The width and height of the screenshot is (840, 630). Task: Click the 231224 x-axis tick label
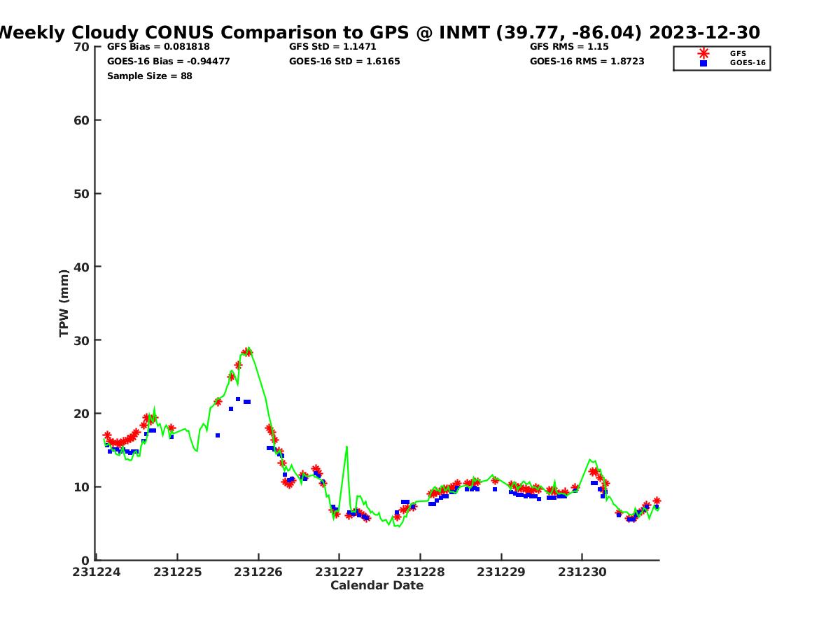click(97, 572)
